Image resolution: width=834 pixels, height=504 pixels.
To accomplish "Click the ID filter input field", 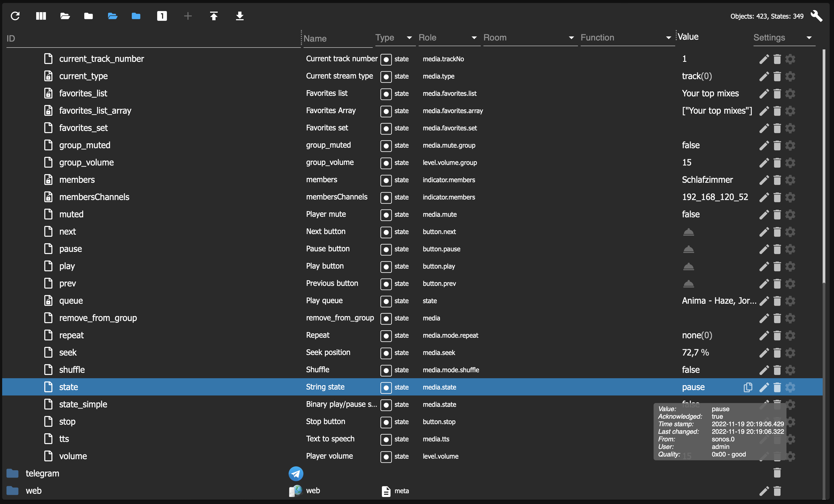I will coord(153,38).
